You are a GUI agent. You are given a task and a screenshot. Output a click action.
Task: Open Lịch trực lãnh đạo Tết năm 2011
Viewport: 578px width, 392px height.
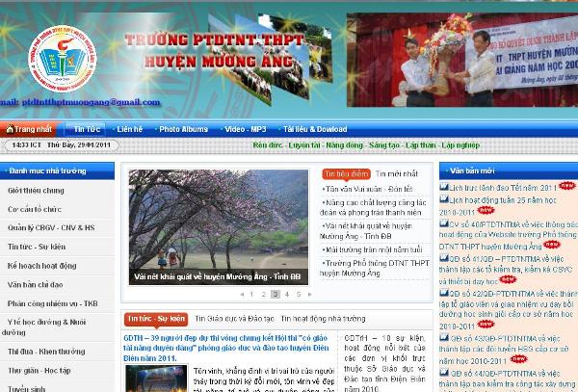pos(503,188)
